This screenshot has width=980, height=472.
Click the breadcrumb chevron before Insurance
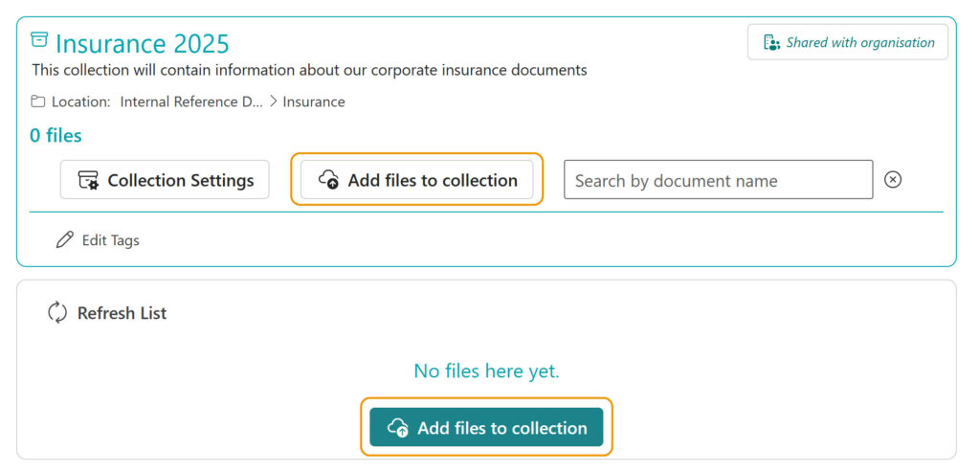[273, 101]
